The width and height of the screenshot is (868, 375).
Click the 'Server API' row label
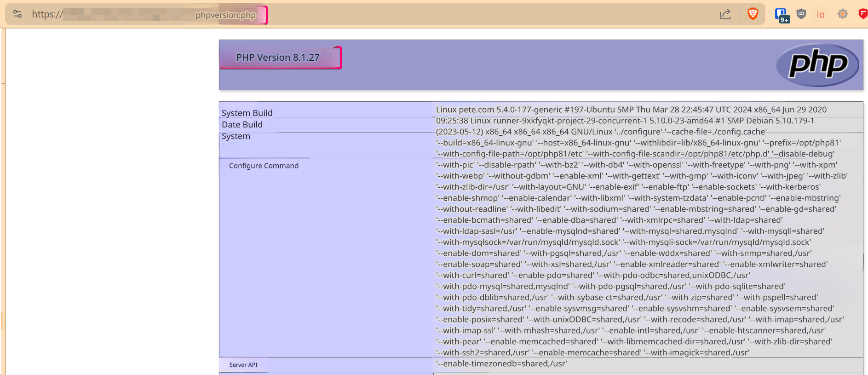tap(243, 365)
